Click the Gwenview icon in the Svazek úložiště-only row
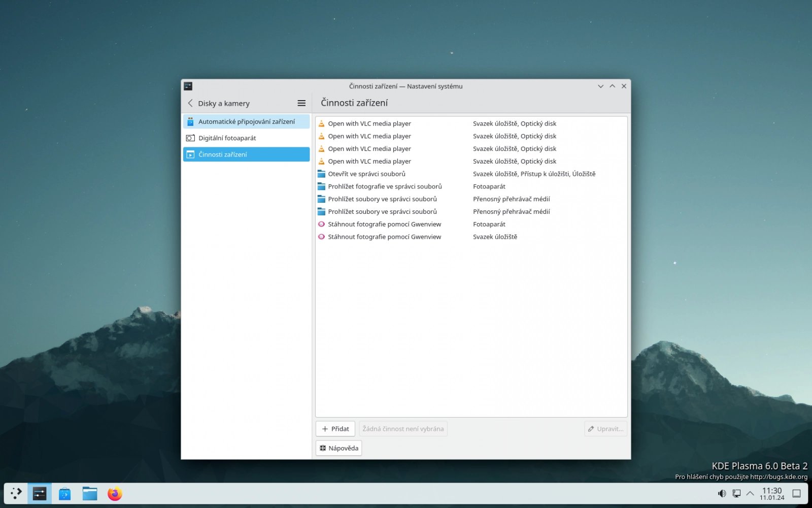The height and width of the screenshot is (508, 812). tap(321, 237)
